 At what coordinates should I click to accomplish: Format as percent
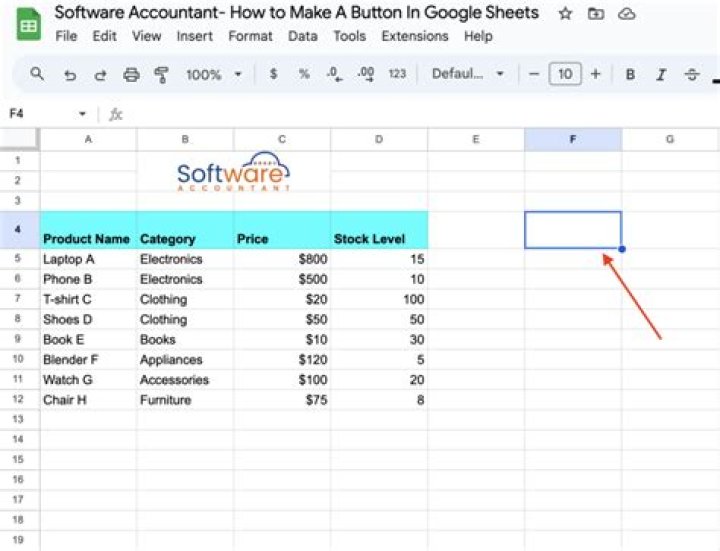coord(304,73)
